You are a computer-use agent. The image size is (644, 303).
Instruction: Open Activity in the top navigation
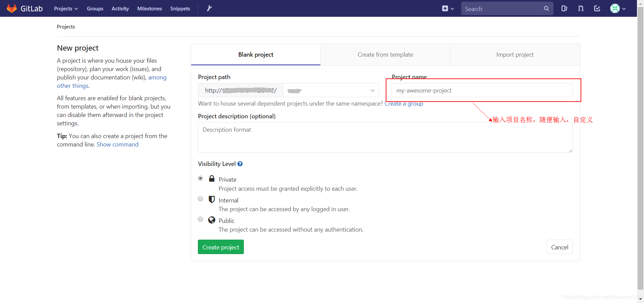coord(120,9)
